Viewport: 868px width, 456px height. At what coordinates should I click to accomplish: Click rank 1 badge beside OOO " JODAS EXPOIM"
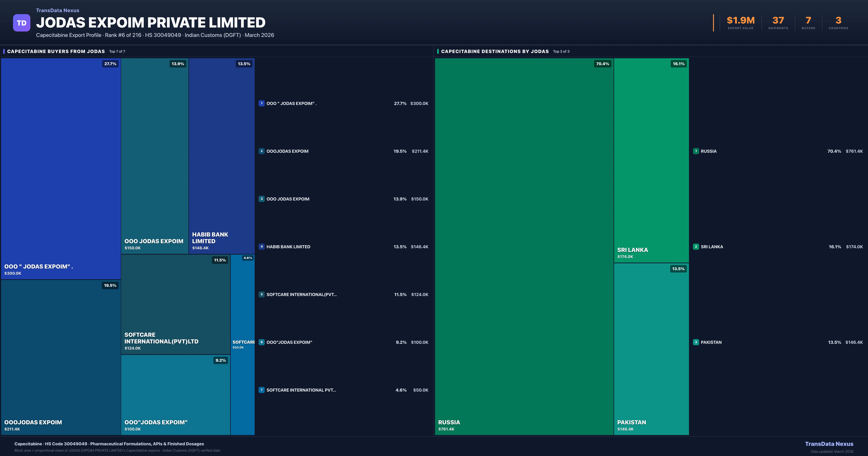261,103
